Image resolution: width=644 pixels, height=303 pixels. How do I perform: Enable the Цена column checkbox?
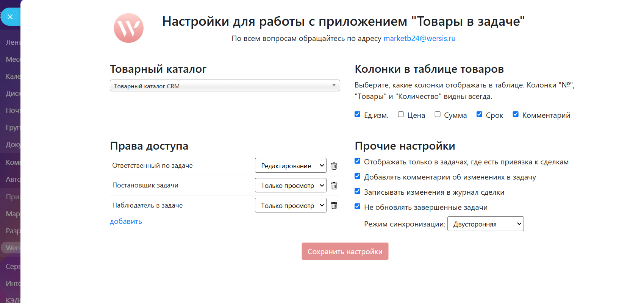coord(401,114)
